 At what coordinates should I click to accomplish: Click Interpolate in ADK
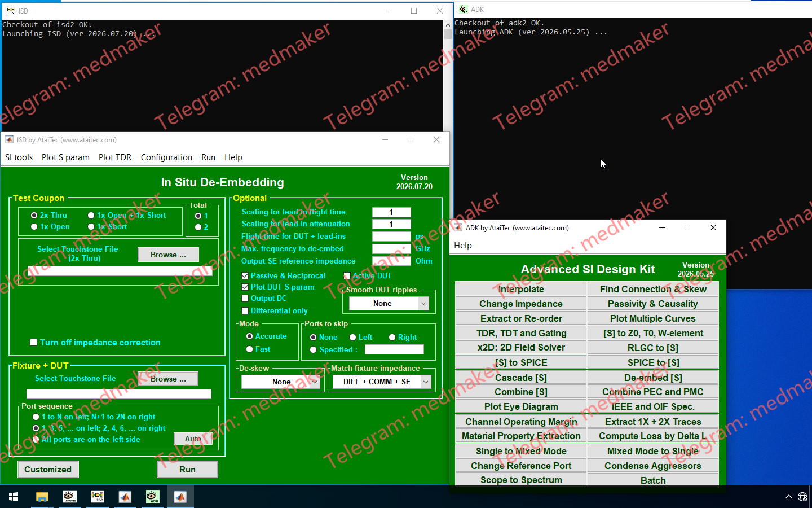(x=521, y=289)
